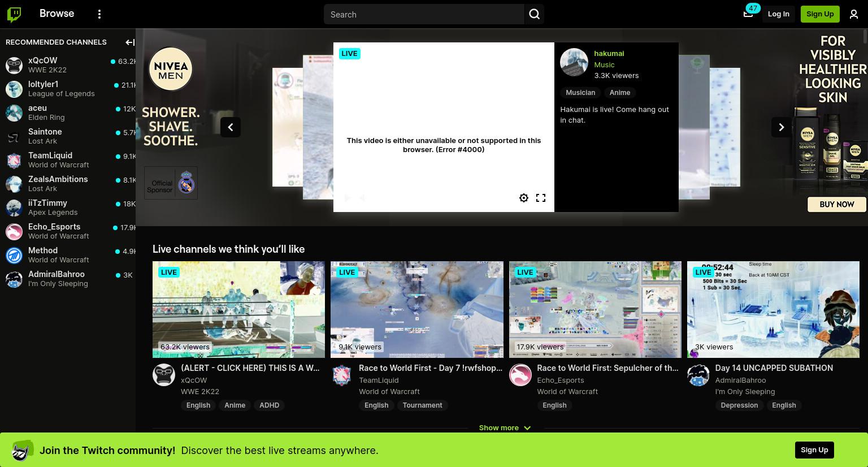Click the search magnifier button
This screenshot has width=868, height=467.
coord(535,14)
